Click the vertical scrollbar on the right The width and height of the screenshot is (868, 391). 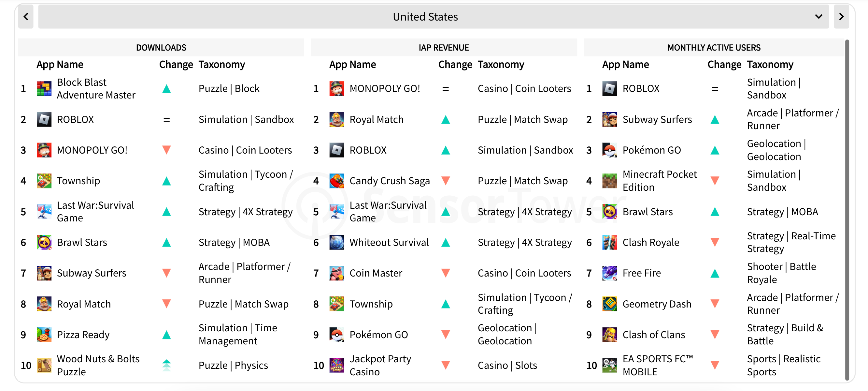point(847,210)
